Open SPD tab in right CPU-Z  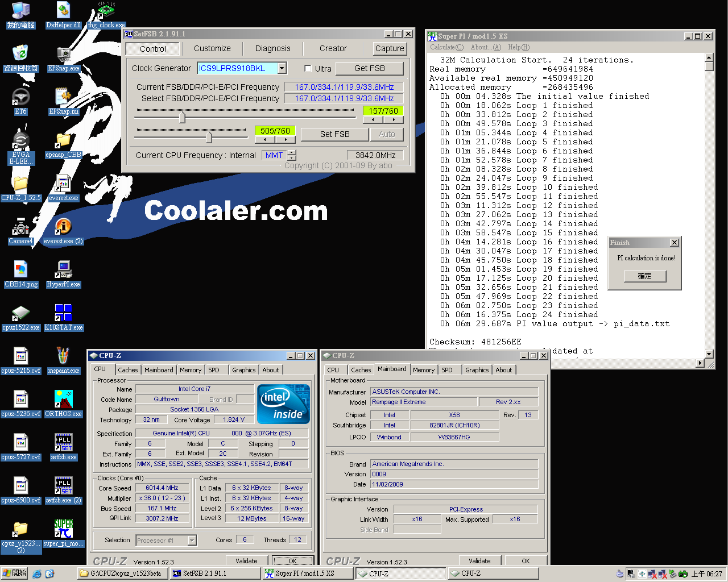click(447, 370)
